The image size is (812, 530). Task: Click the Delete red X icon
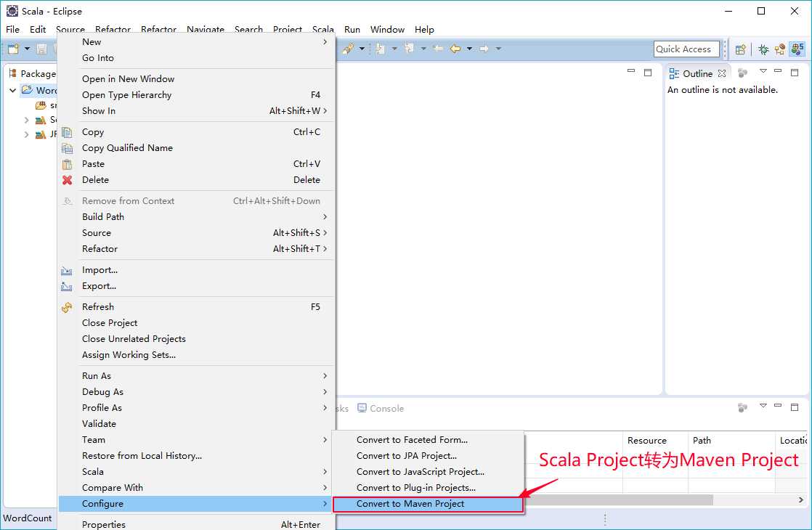[68, 180]
